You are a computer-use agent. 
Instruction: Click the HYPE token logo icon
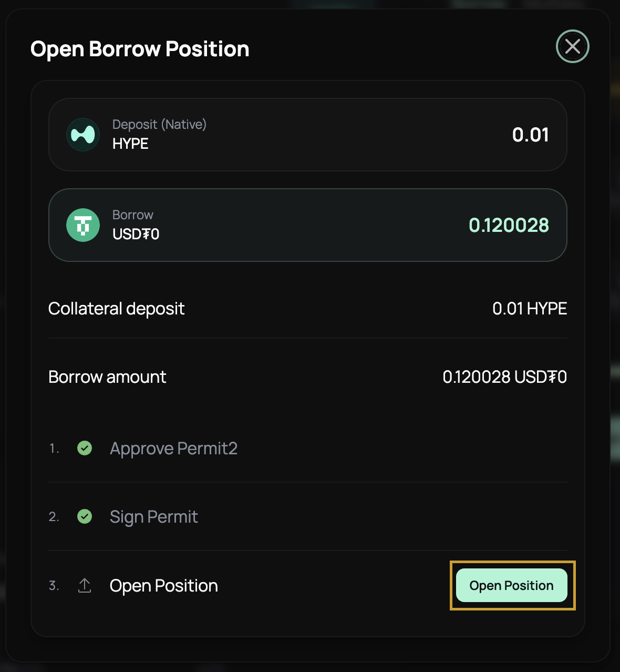(x=82, y=135)
